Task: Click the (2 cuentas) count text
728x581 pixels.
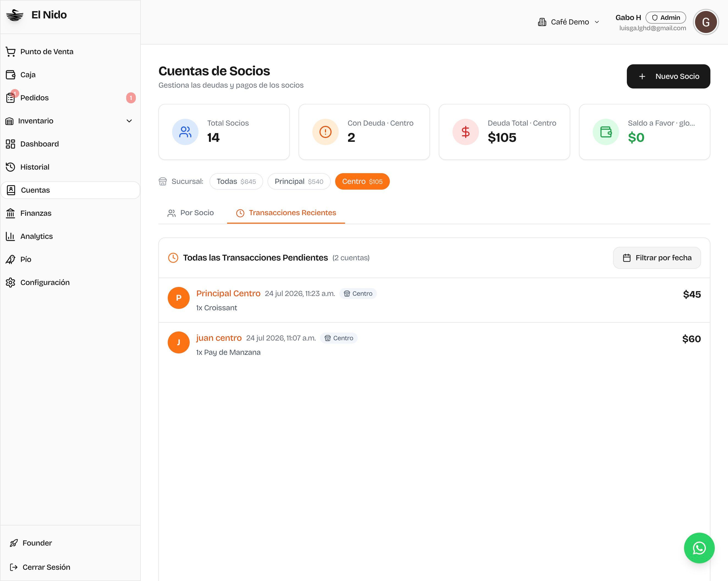Action: (x=351, y=258)
